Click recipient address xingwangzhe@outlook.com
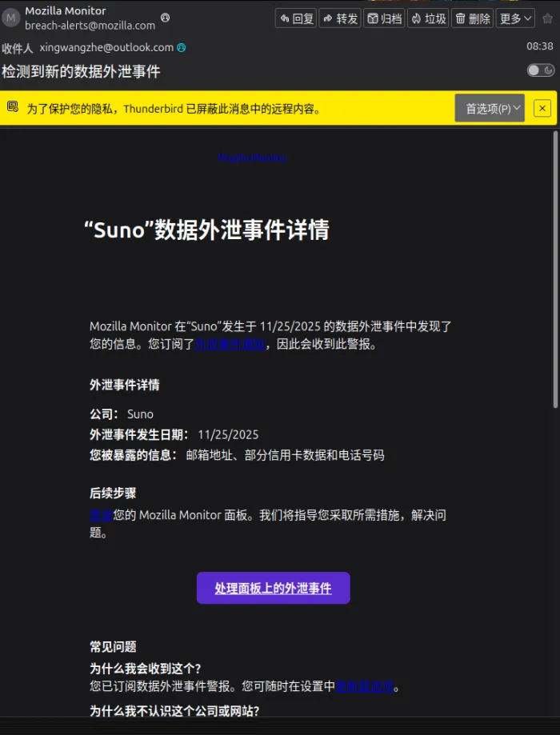The width and height of the screenshot is (560, 735). coord(106,47)
